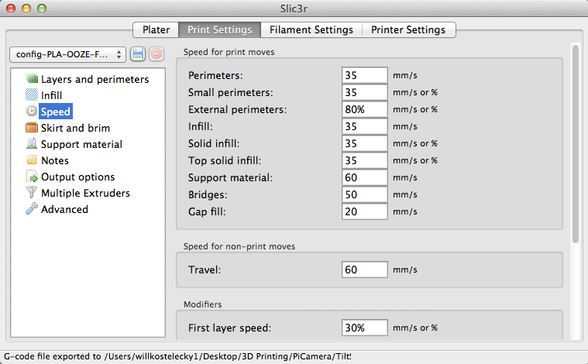588x364 pixels.
Task: Click the Notes icon in sidebar
Action: click(x=32, y=160)
